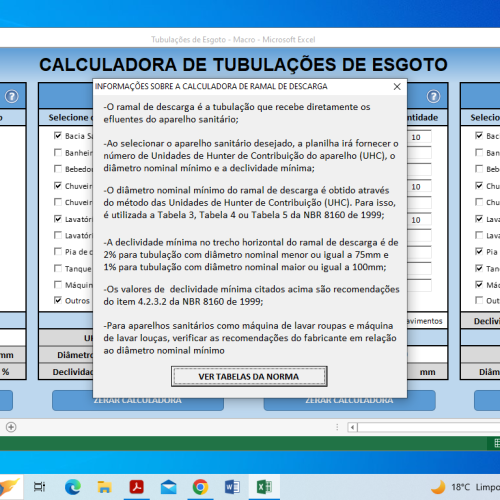Uncheck the Outros checkbox in middle panel
The width and height of the screenshot is (500, 500).
point(58,300)
